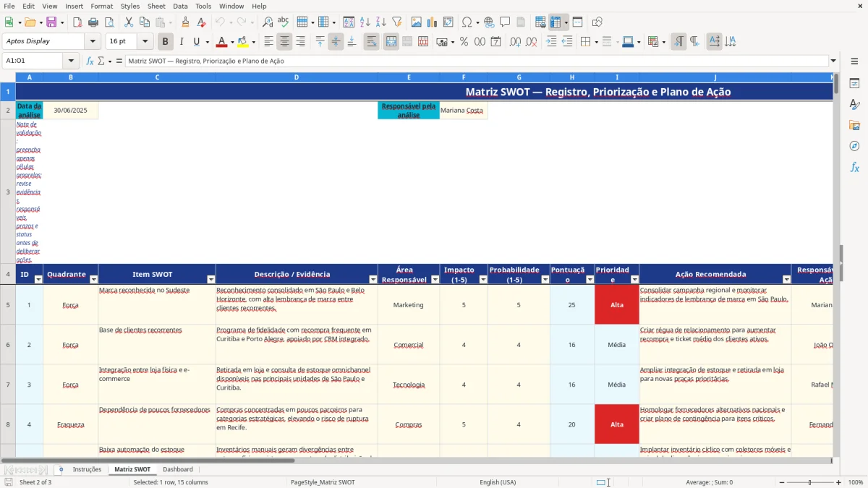
Task: Click Sort Ascending icon
Action: 365,22
